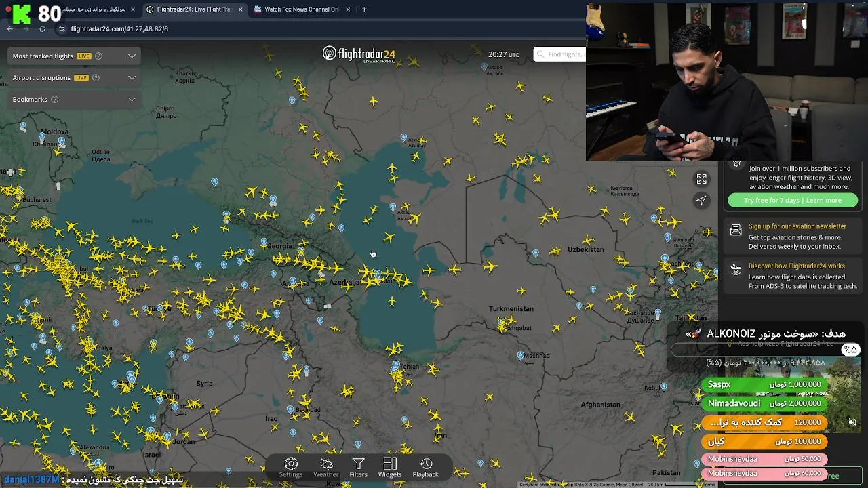Click the flightradar24.com address bar URL
Viewport: 868px width, 488px height.
[x=119, y=28]
